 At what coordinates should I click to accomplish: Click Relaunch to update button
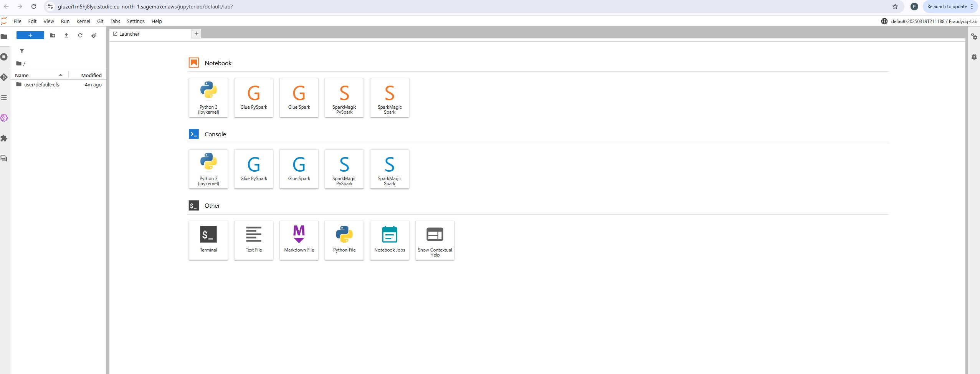[947, 7]
